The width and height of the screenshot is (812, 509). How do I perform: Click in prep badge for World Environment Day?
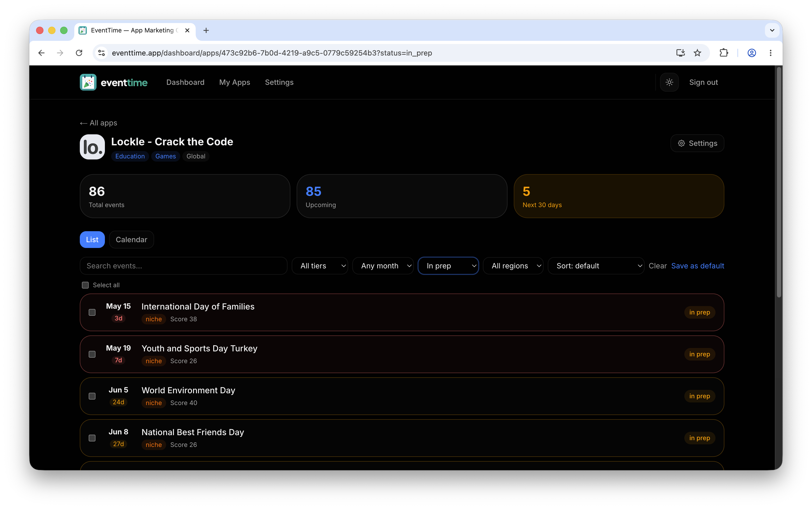(x=699, y=396)
